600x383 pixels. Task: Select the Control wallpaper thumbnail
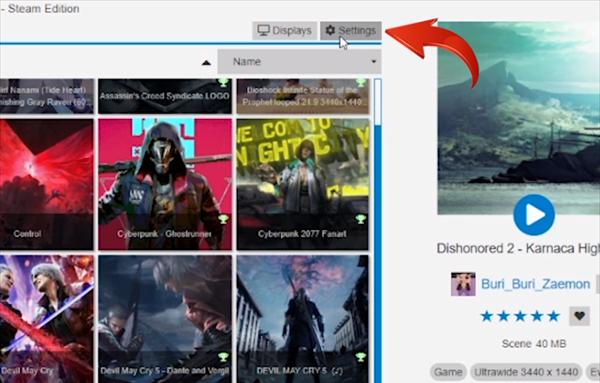tap(46, 184)
